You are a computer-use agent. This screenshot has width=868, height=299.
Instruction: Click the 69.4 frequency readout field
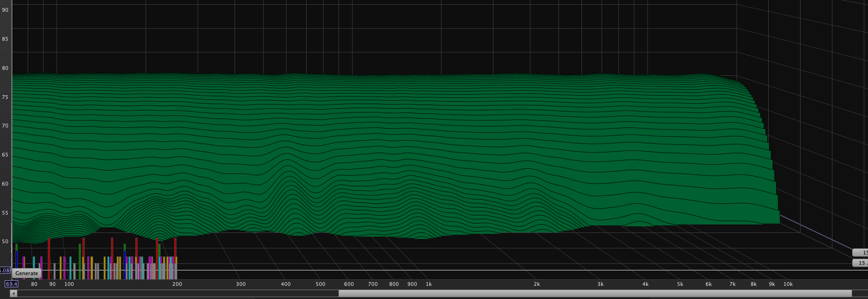click(x=12, y=284)
